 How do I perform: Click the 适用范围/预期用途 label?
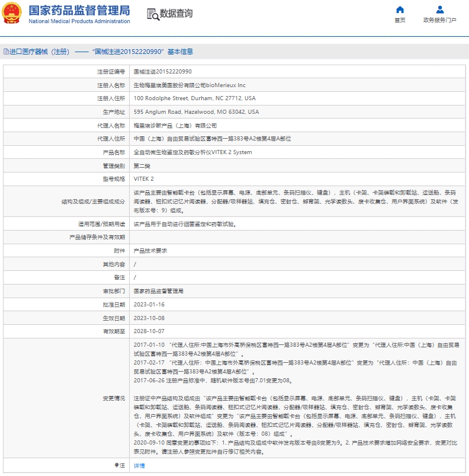(102, 224)
